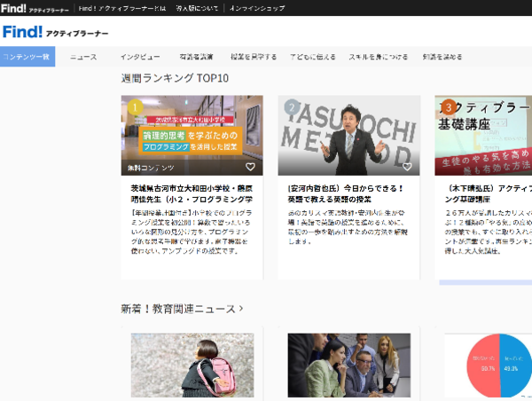Open the cherry blossom schoolgirl news thumbnail
This screenshot has height=401, width=532.
192,366
